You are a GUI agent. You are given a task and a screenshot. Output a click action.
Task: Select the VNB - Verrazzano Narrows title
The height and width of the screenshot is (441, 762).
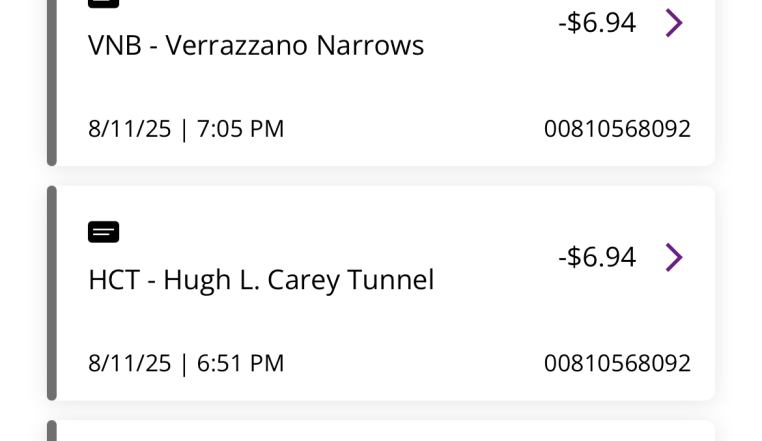coord(256,45)
